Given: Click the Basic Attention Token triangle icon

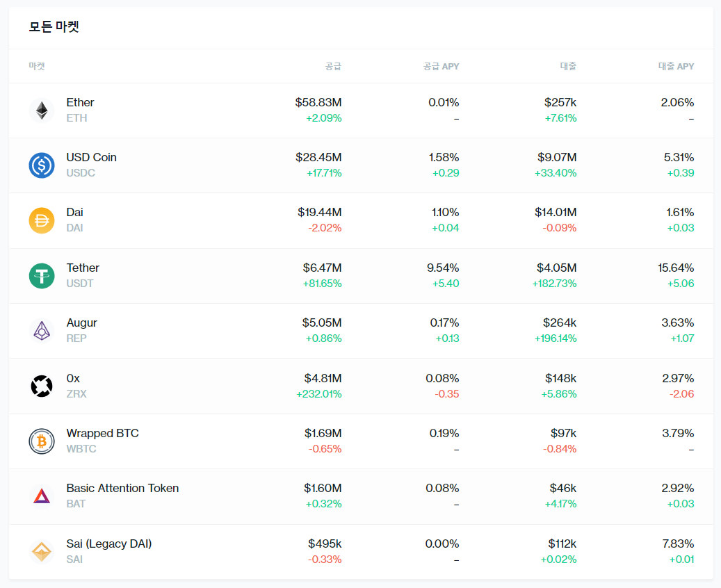Looking at the screenshot, I should [42, 496].
